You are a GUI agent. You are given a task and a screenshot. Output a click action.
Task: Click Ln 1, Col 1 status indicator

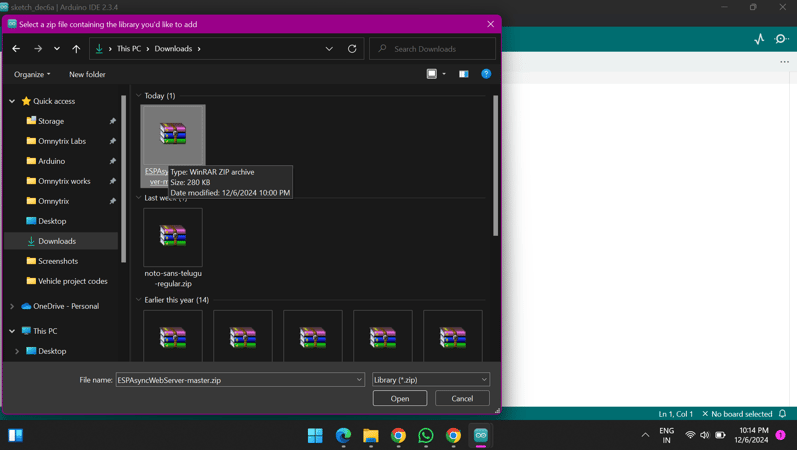click(x=676, y=414)
